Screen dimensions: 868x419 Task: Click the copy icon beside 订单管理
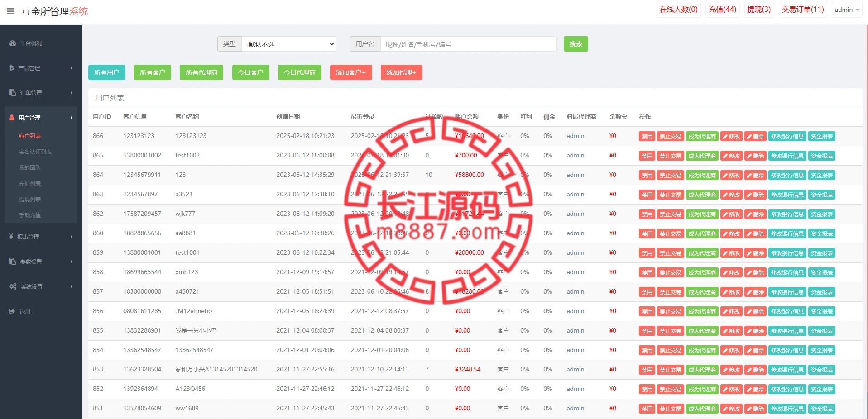click(x=12, y=93)
